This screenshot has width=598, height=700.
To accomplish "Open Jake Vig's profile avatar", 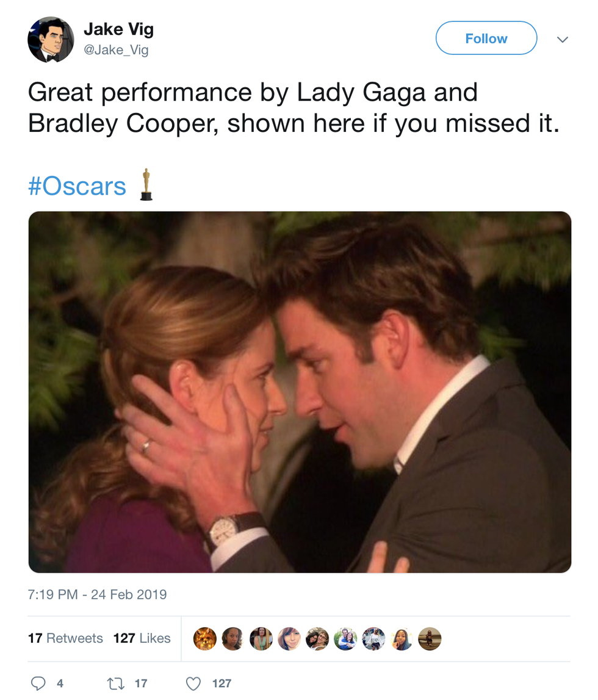I will point(51,40).
